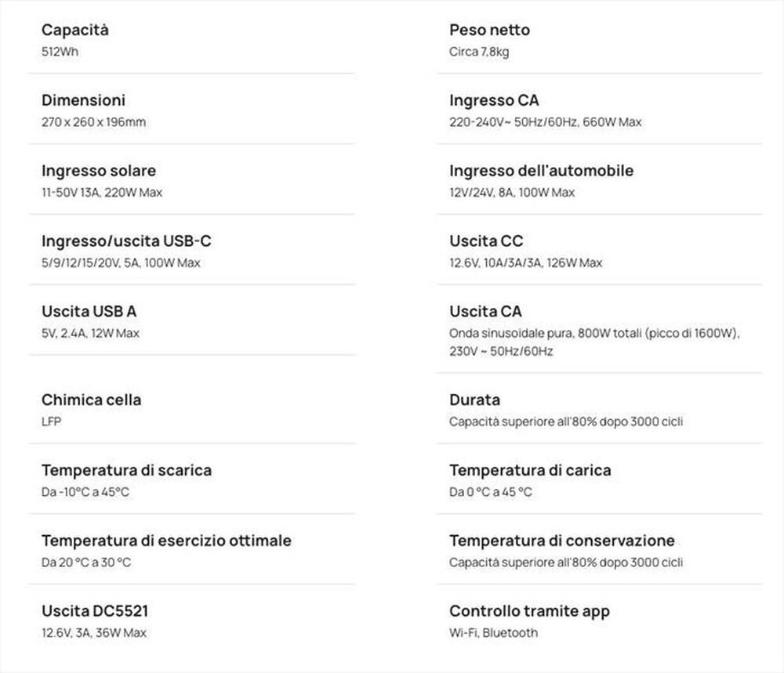Click the Uscita USB A label
The image size is (784, 673).
pyautogui.click(x=89, y=312)
